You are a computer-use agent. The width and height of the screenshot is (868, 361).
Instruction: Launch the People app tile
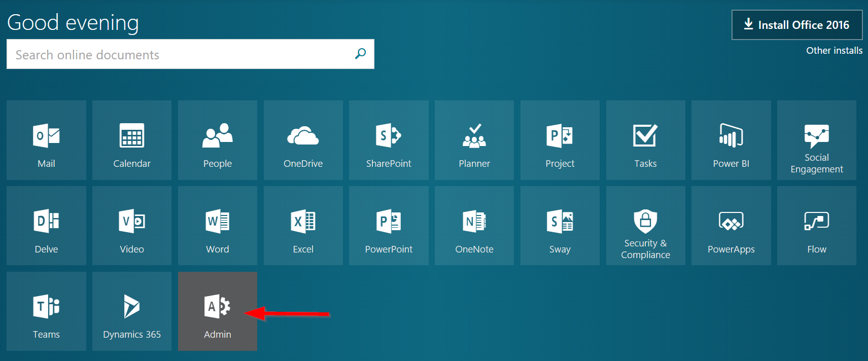218,140
